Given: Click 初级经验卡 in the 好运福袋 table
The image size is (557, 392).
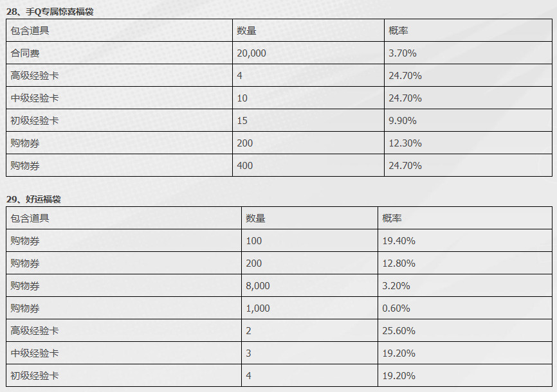Looking at the screenshot, I should (35, 376).
